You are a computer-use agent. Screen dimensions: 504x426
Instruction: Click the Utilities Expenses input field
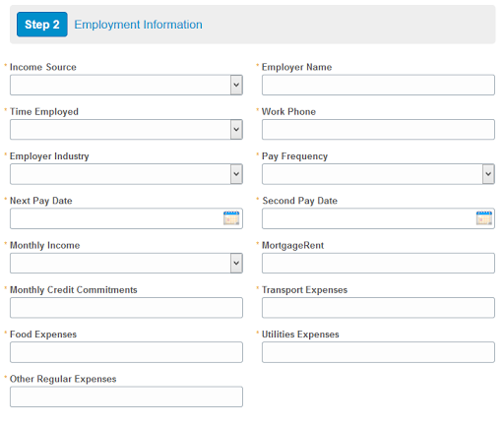coord(378,352)
